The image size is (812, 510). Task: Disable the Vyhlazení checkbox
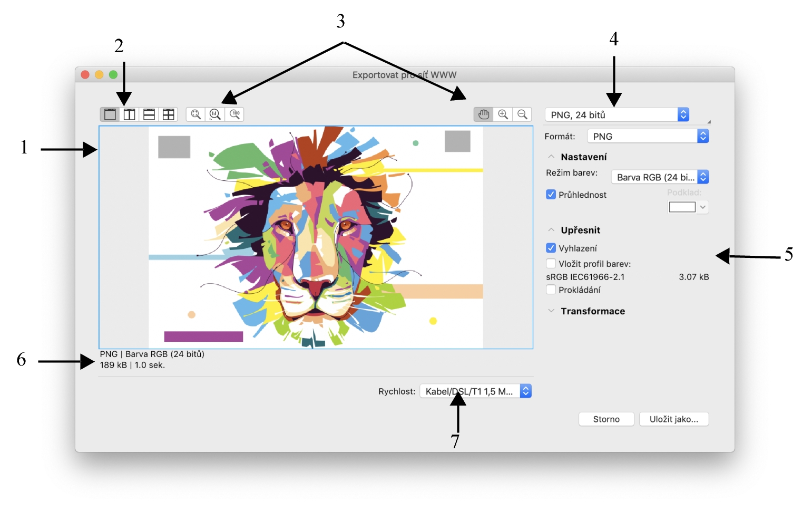[x=551, y=248]
